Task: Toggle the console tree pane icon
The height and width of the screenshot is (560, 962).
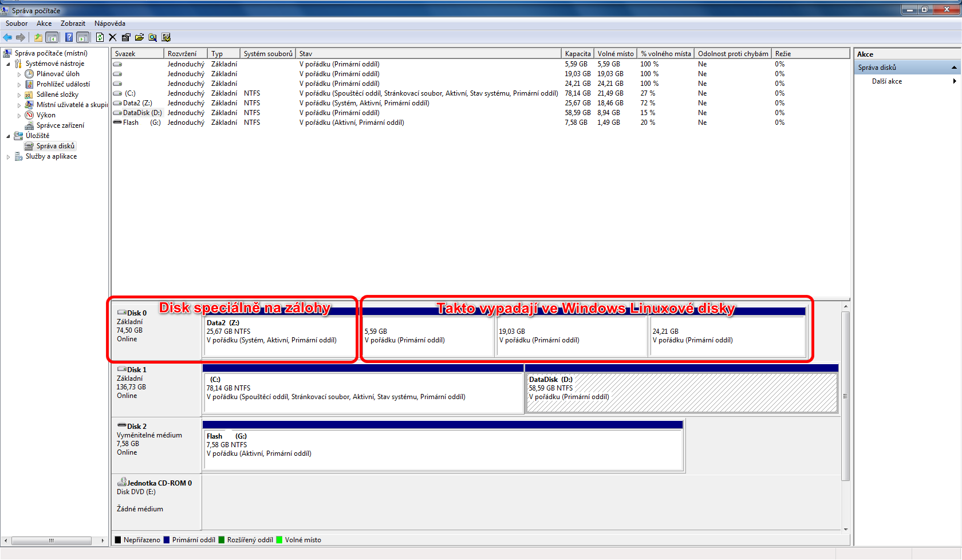Action: [52, 37]
